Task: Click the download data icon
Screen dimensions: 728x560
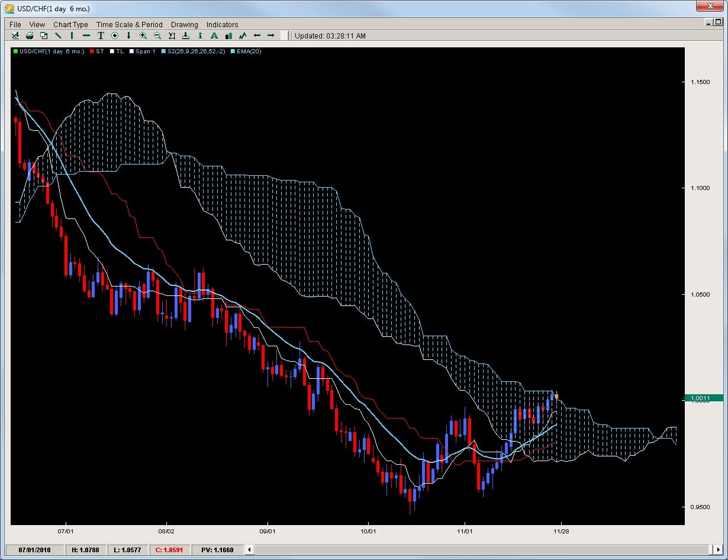Action: pyautogui.click(x=186, y=36)
